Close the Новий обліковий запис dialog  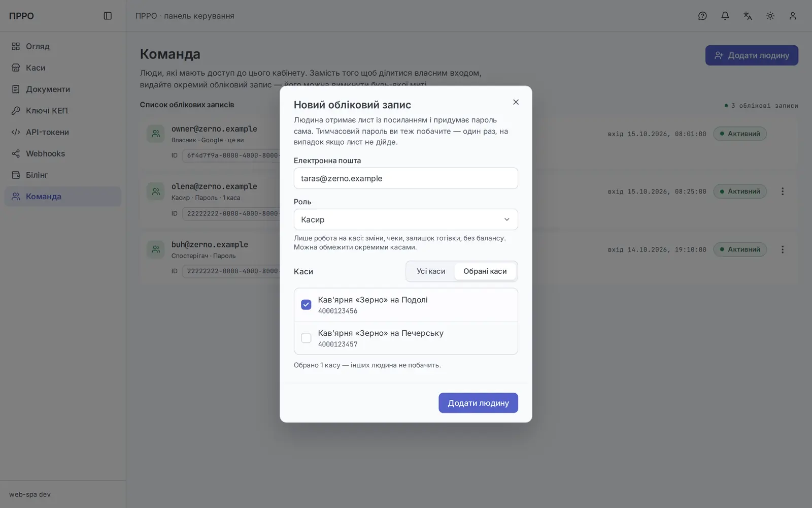516,102
